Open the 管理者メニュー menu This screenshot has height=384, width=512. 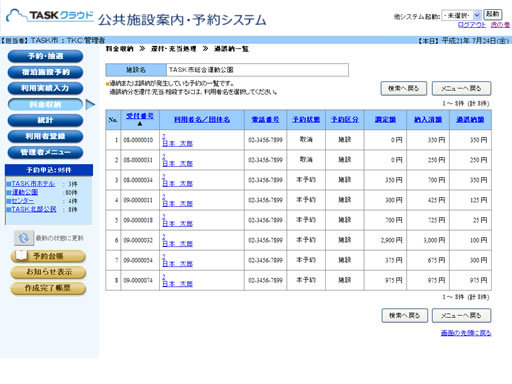click(x=45, y=152)
